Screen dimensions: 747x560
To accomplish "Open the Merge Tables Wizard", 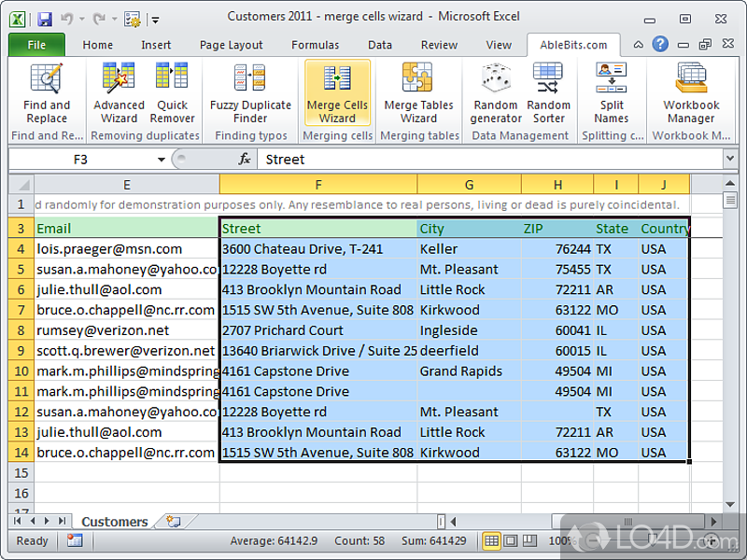I will [x=418, y=93].
